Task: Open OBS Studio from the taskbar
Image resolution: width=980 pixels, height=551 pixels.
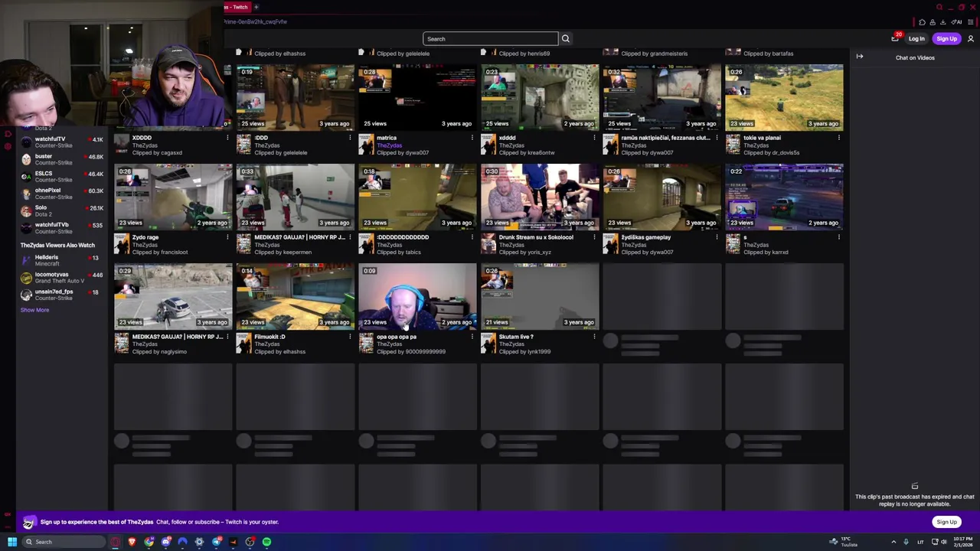Action: coord(250,542)
